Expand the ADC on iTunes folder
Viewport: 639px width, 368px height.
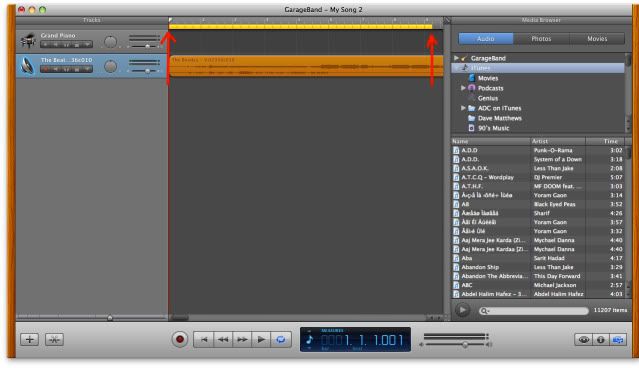point(463,108)
